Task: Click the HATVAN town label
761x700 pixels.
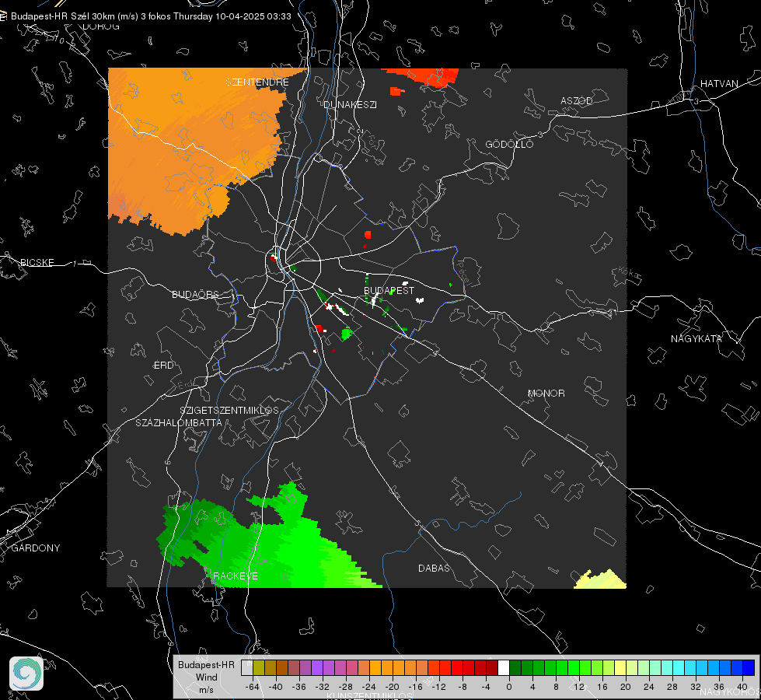Action: point(719,83)
